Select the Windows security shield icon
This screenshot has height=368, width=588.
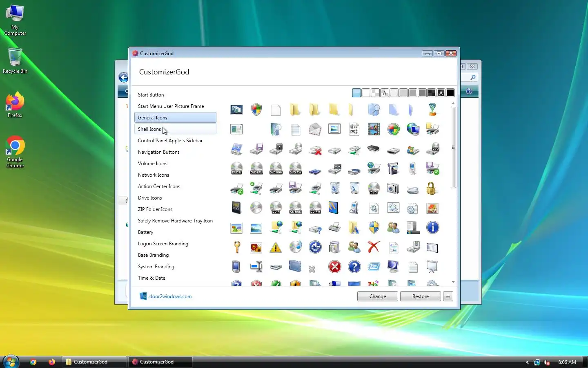(256, 110)
